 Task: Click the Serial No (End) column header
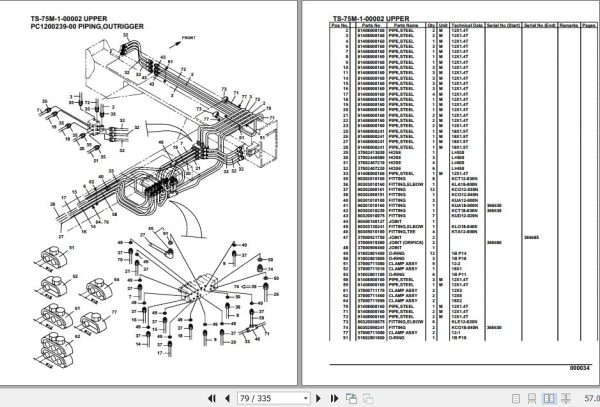540,25
